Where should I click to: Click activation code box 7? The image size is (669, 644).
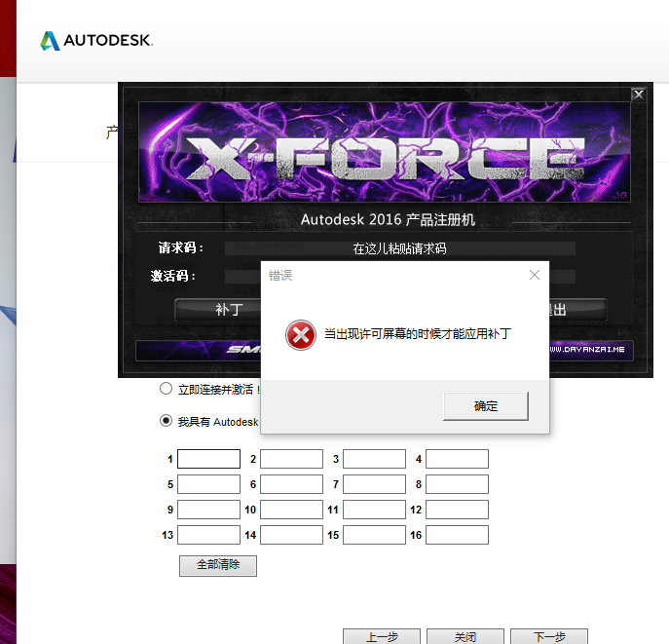[x=374, y=484]
